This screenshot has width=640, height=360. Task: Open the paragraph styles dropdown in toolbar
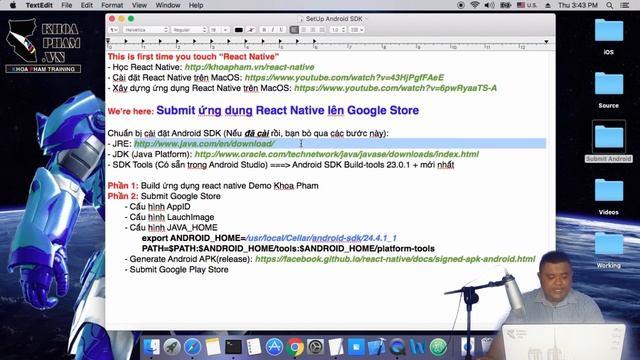[x=113, y=30]
